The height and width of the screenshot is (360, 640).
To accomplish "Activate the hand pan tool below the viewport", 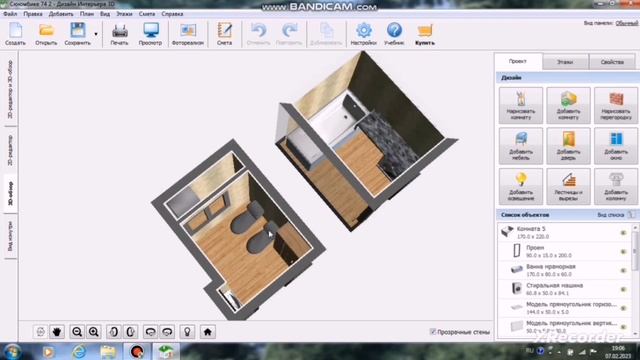I will (57, 332).
